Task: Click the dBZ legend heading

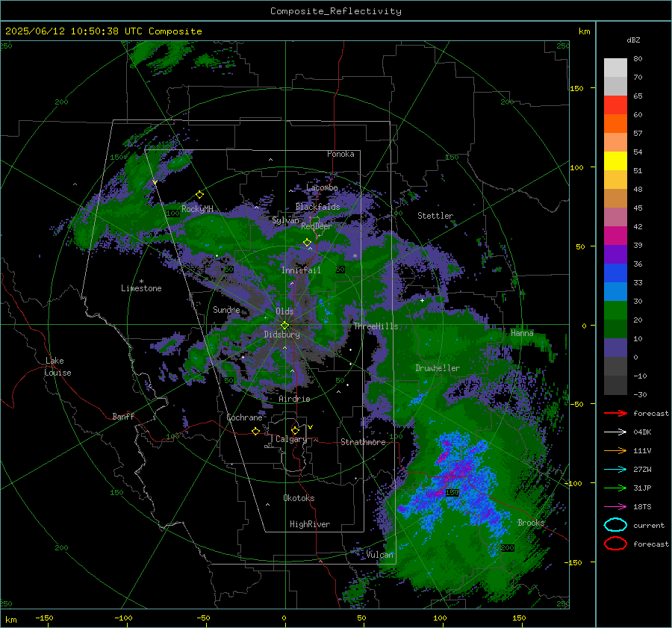Action: (633, 40)
